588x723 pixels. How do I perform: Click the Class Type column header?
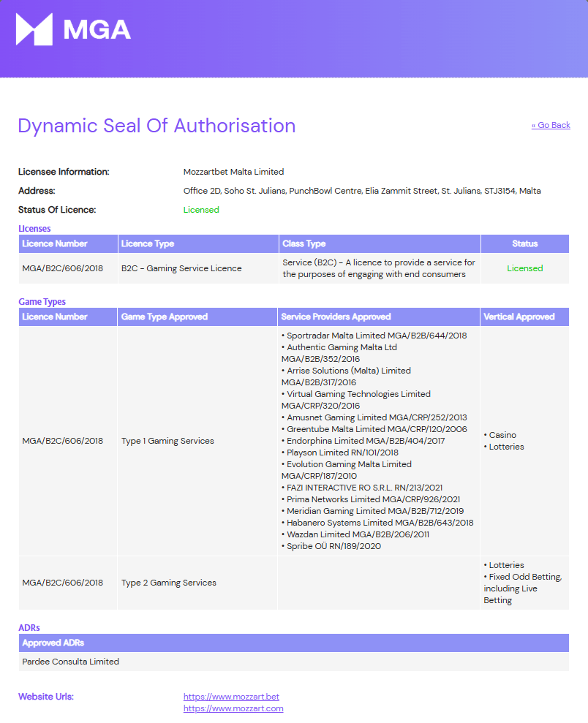click(x=380, y=243)
